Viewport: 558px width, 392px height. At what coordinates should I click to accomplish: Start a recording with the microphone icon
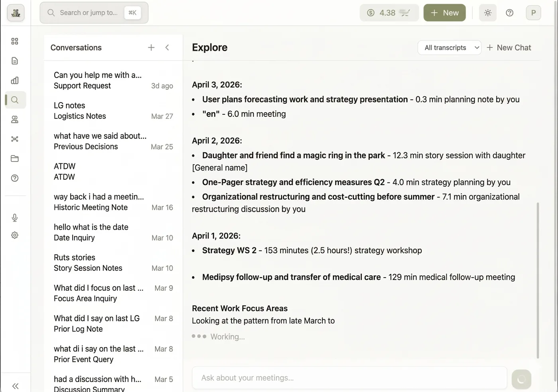tap(15, 218)
